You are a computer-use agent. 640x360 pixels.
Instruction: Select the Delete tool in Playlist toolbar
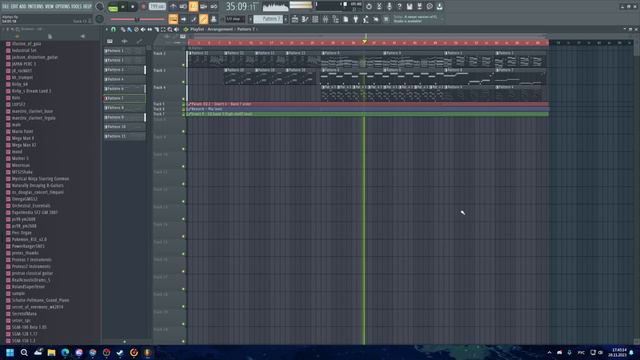coord(136,29)
